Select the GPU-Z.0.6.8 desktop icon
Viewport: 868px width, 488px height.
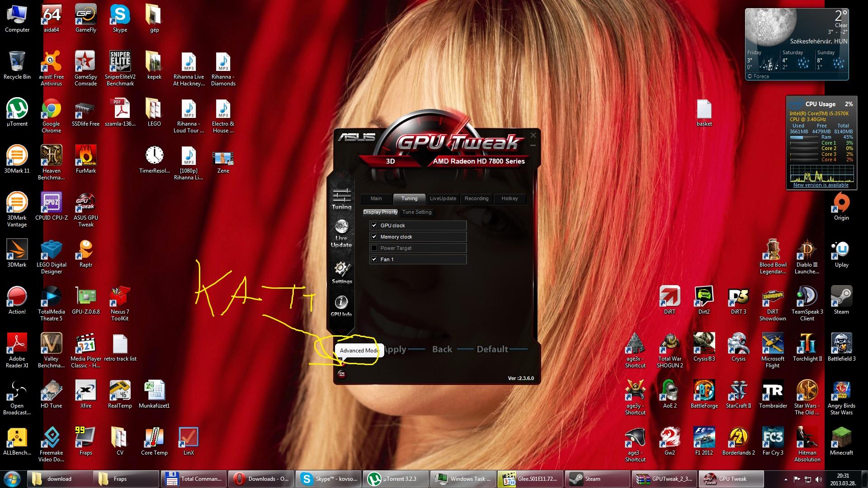tap(86, 301)
